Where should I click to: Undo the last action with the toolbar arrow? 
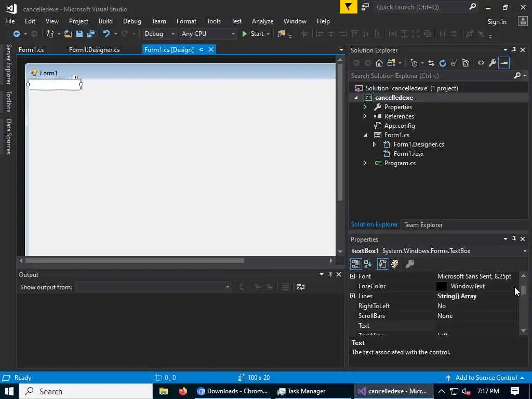click(x=107, y=34)
